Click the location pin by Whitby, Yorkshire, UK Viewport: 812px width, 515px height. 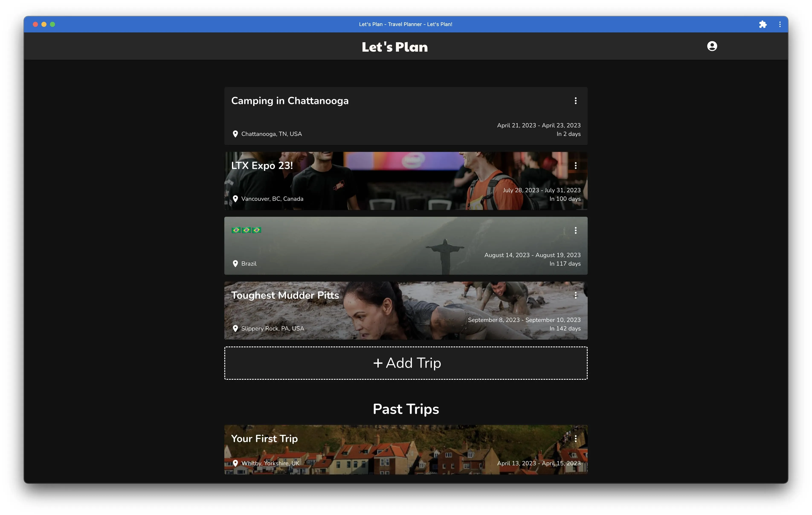tap(235, 463)
